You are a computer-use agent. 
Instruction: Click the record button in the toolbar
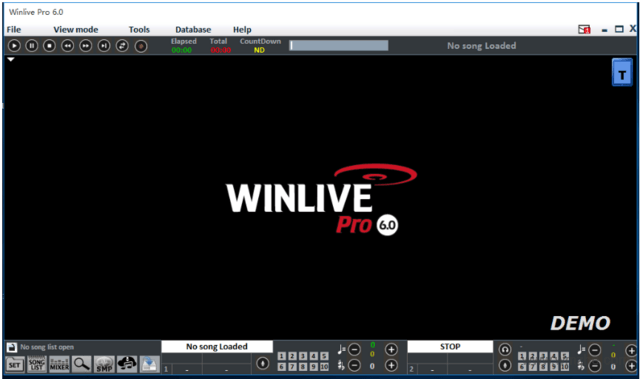click(141, 46)
